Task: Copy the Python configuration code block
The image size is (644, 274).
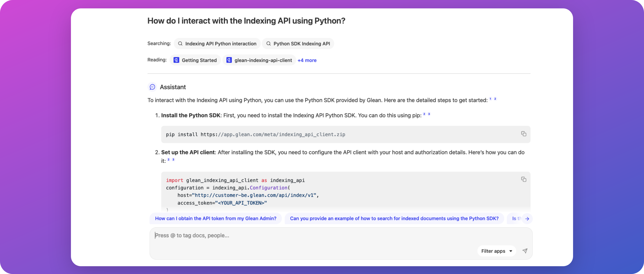Action: [x=523, y=179]
